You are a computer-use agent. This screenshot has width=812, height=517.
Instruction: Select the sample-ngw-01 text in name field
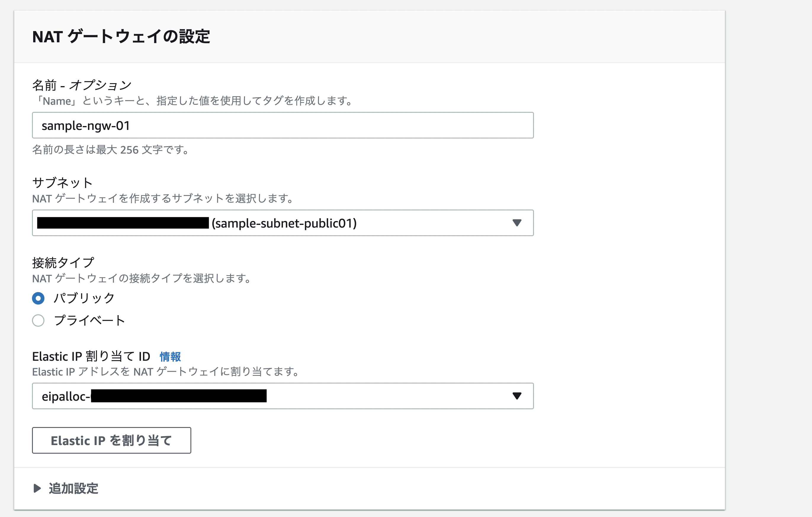pos(85,125)
